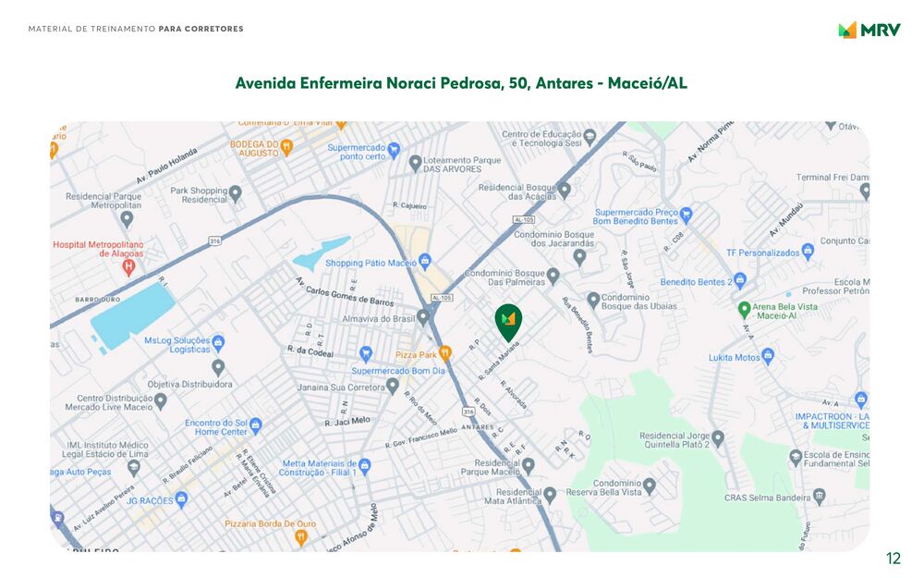The height and width of the screenshot is (578, 924).
Task: Click the 'R. Jaci Melo' street label
Action: click(x=347, y=422)
